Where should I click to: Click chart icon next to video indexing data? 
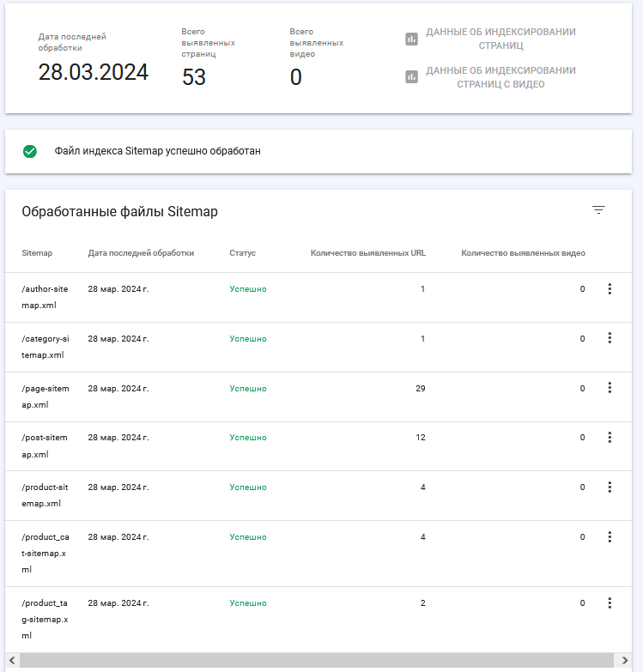click(411, 77)
